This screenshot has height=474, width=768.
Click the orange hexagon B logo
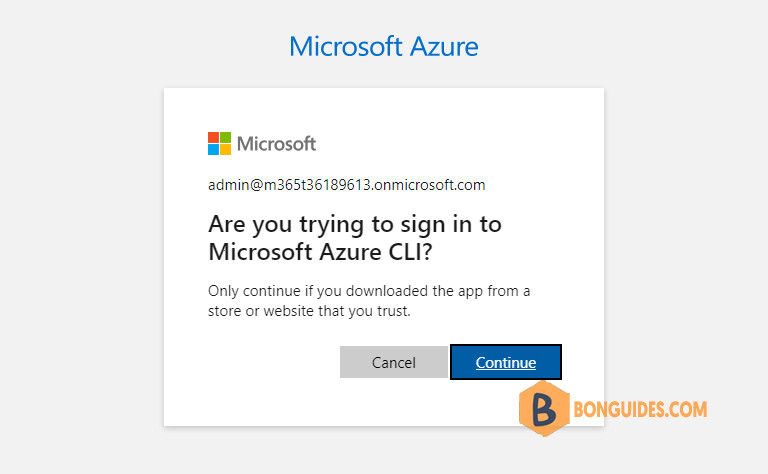[x=544, y=408]
